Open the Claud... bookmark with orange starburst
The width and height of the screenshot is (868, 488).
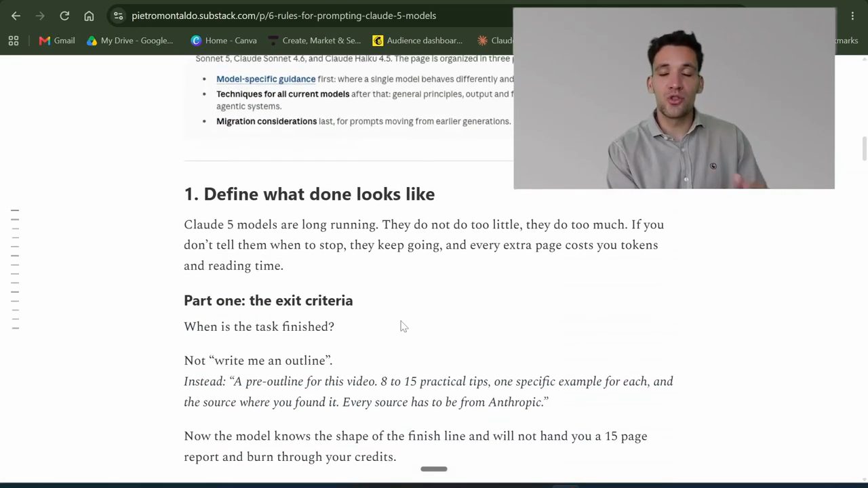[495, 41]
